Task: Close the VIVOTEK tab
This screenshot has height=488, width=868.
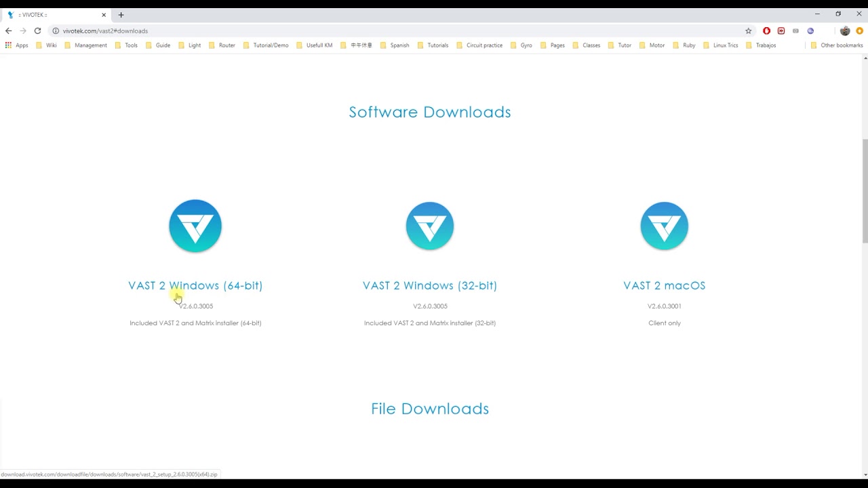Action: [104, 14]
